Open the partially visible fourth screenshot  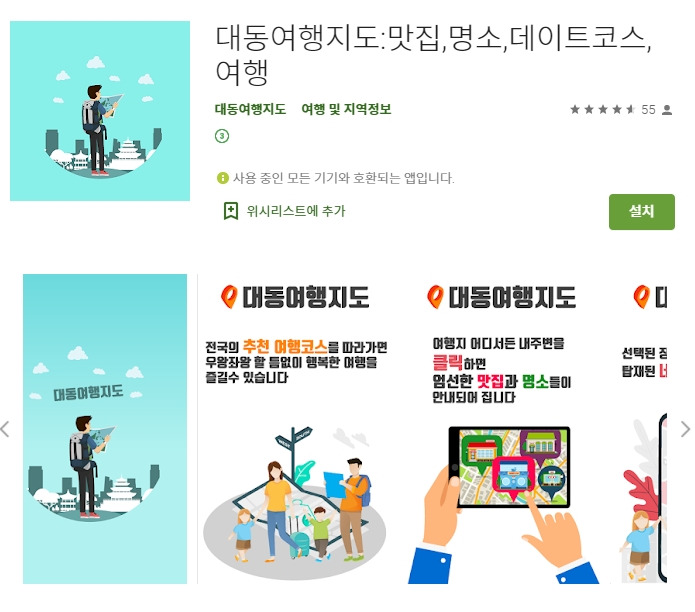pyautogui.click(x=640, y=429)
